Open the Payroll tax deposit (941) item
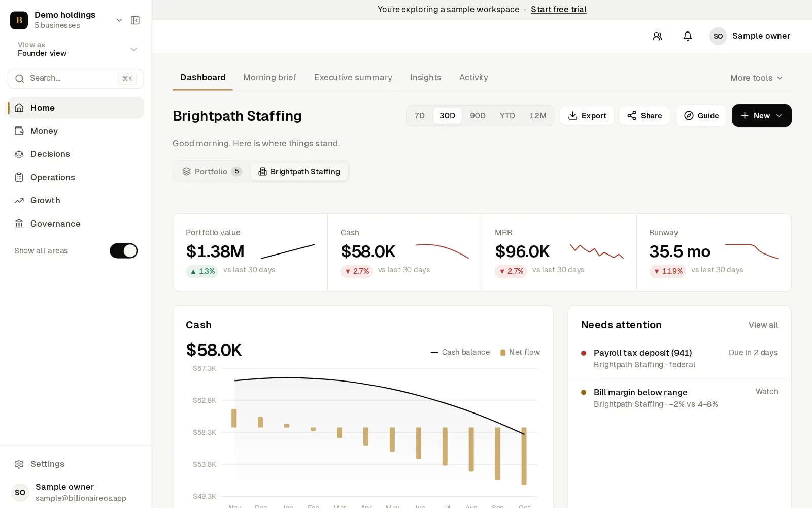This screenshot has height=508, width=812. [680, 359]
